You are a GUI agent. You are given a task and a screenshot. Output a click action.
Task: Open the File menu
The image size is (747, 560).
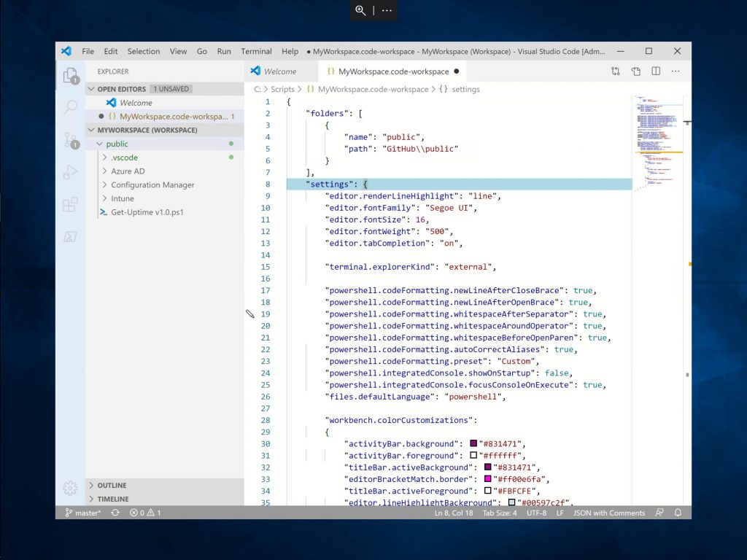[88, 51]
